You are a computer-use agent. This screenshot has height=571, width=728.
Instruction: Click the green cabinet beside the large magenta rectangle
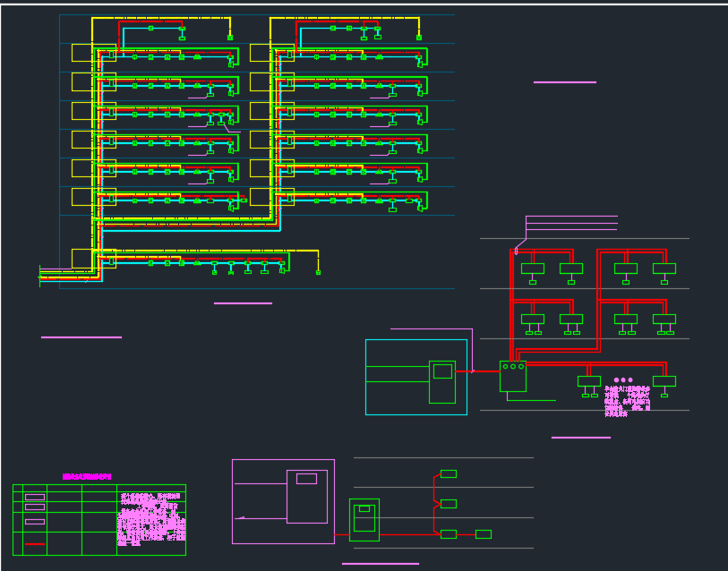click(x=364, y=520)
